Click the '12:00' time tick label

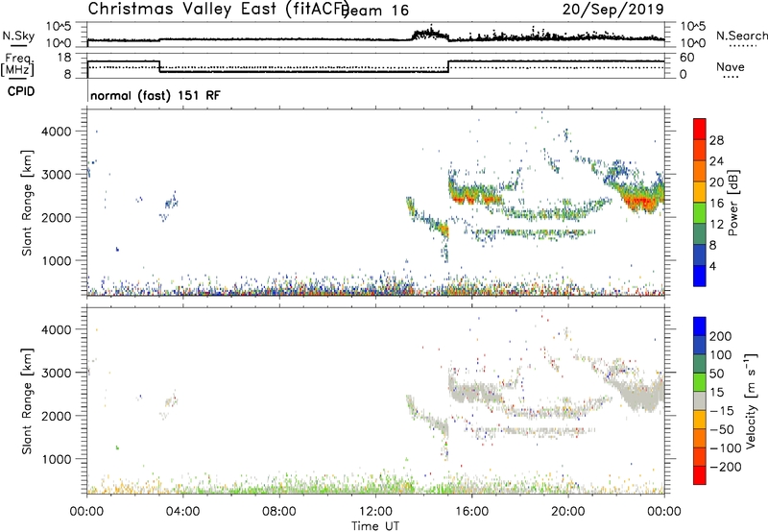(x=375, y=512)
